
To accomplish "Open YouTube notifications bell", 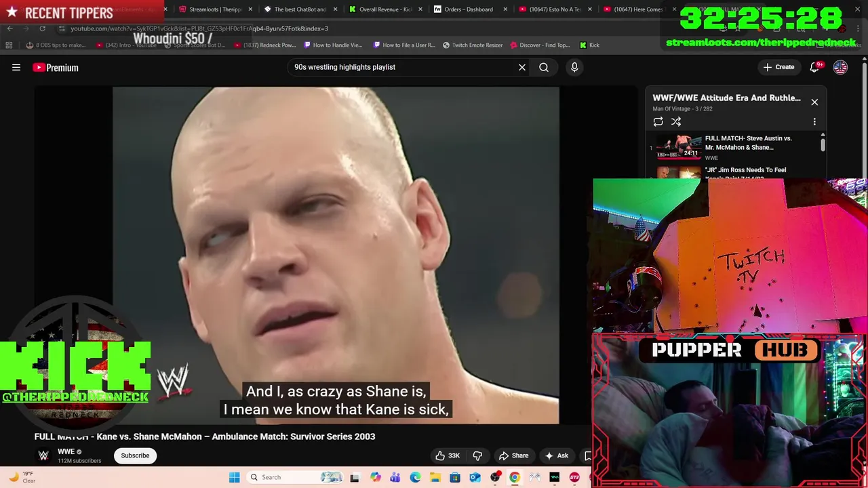I will (814, 67).
